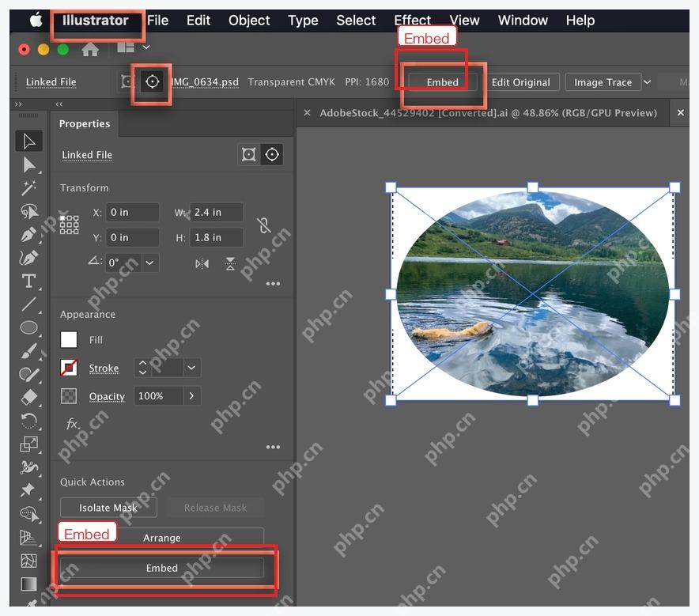The image size is (699, 616).
Task: Select the Direct Selection tool
Action: pos(29,164)
